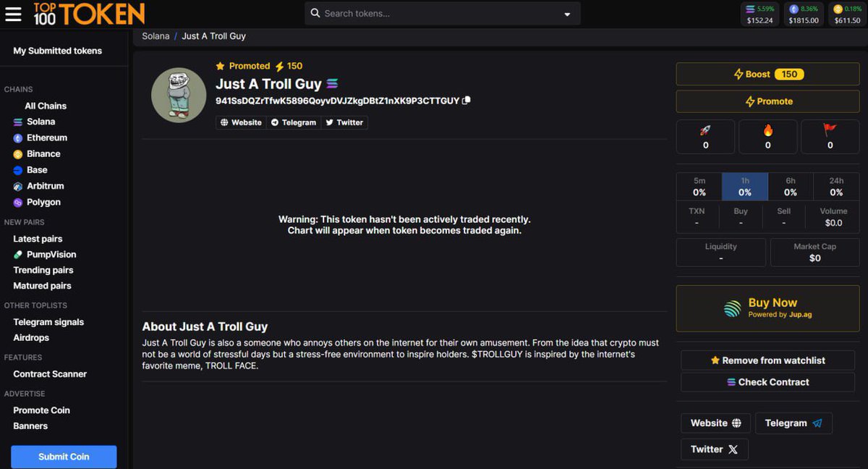Click About Just A Troll Guy heading
The image size is (868, 469).
(205, 326)
